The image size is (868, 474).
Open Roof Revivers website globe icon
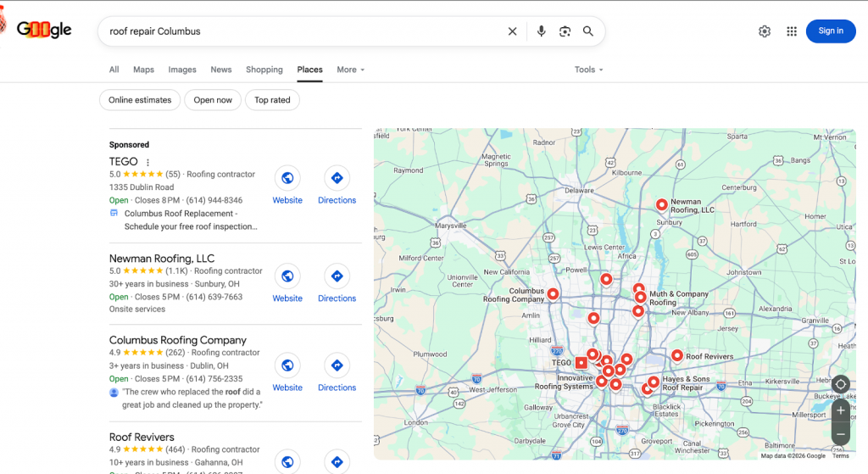point(287,462)
